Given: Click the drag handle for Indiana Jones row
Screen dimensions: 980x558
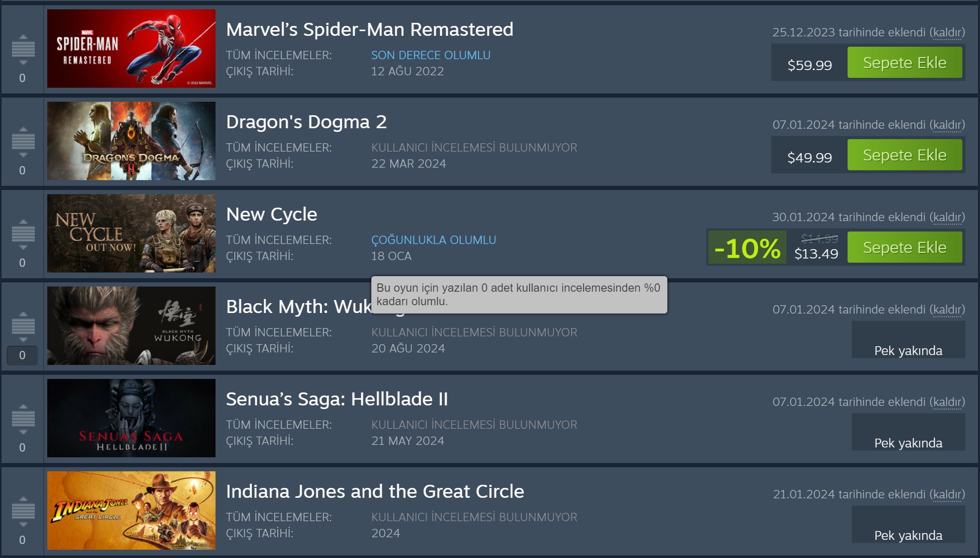Looking at the screenshot, I should (23, 511).
